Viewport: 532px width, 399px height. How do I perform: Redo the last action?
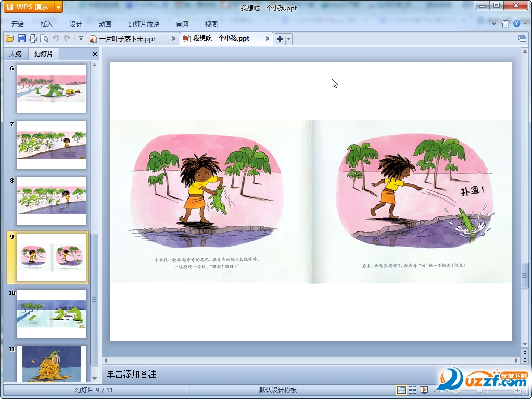pyautogui.click(x=67, y=38)
